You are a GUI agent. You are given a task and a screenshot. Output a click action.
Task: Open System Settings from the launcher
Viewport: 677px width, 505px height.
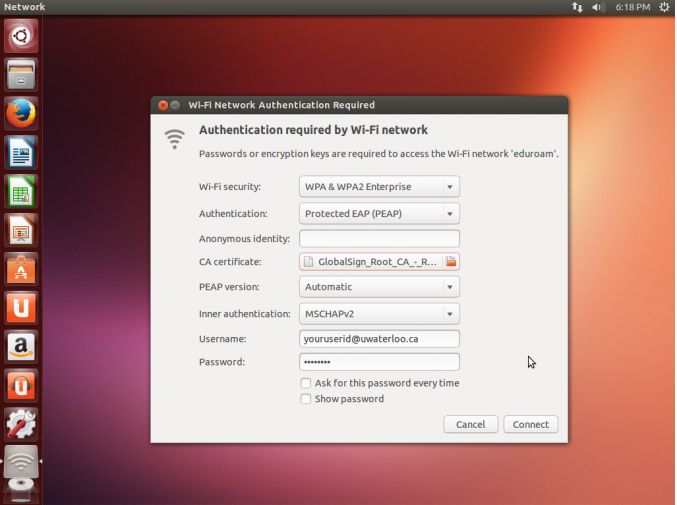21,424
